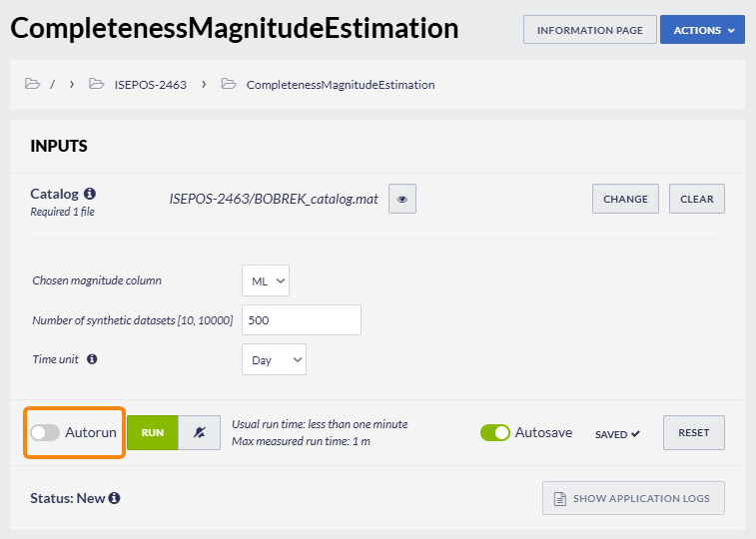Click the Change catalog button
This screenshot has height=539, width=756.
pos(625,199)
